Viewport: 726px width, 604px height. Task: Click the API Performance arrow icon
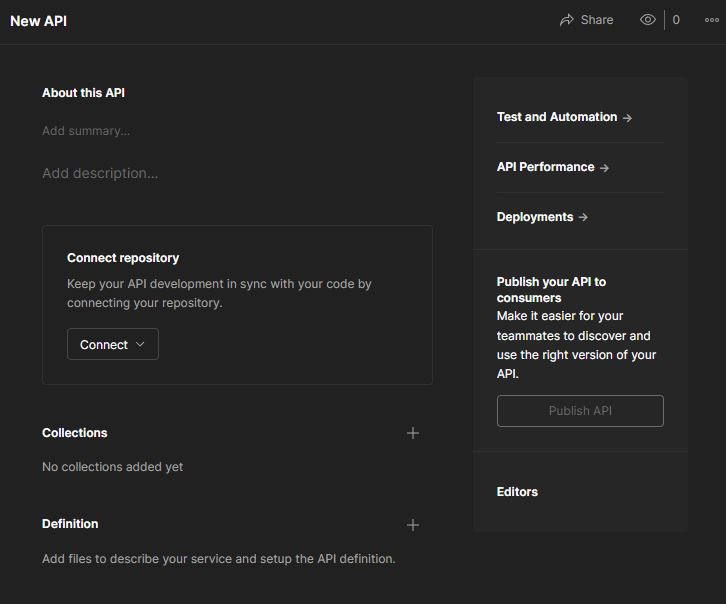pyautogui.click(x=604, y=168)
